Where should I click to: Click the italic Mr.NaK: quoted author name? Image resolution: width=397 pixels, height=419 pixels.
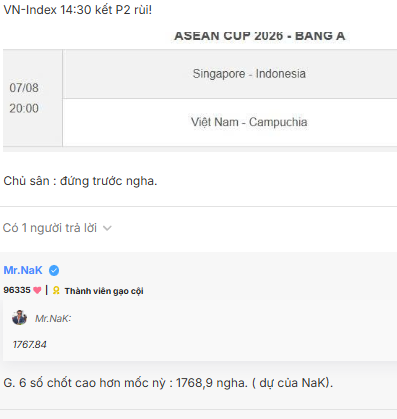(x=53, y=319)
